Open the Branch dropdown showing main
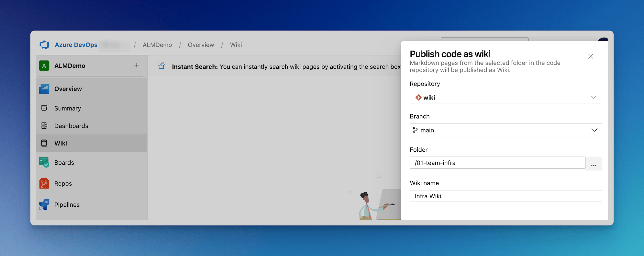Viewport: 644px width, 256px height. pyautogui.click(x=506, y=130)
